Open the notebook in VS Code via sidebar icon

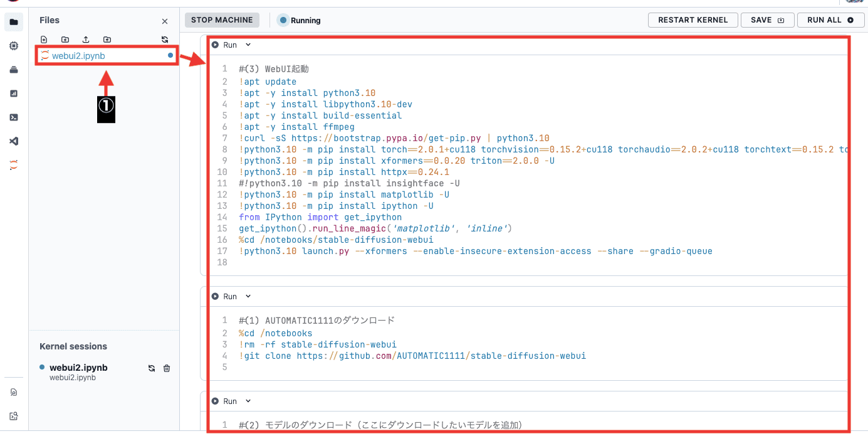pyautogui.click(x=14, y=141)
